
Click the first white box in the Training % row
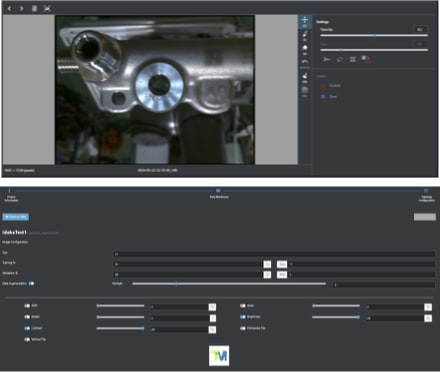[x=267, y=264]
